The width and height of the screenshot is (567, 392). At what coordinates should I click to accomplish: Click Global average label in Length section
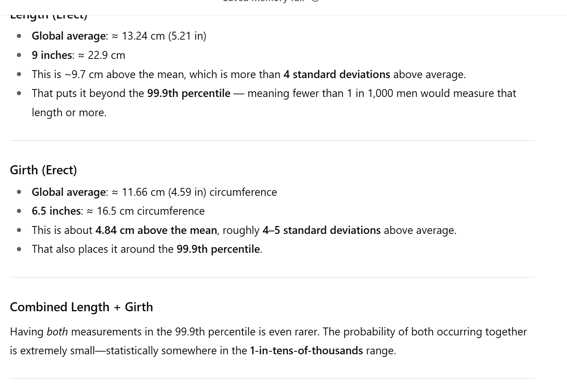[69, 36]
